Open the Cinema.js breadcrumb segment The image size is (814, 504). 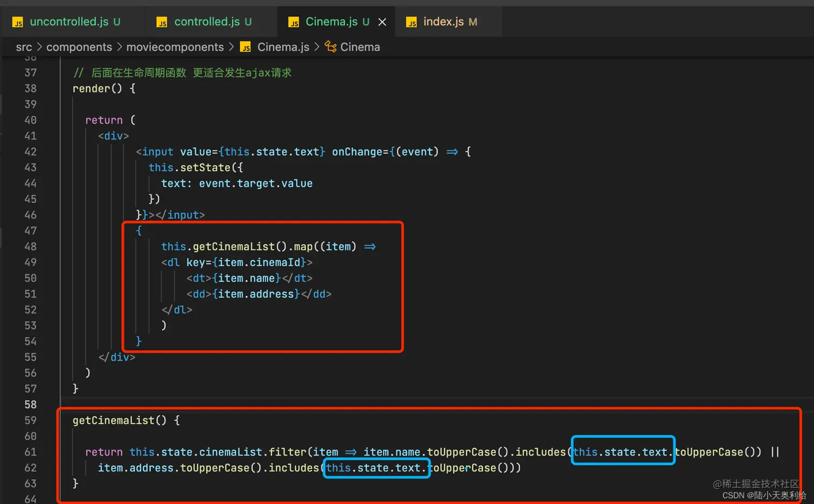[x=283, y=47]
